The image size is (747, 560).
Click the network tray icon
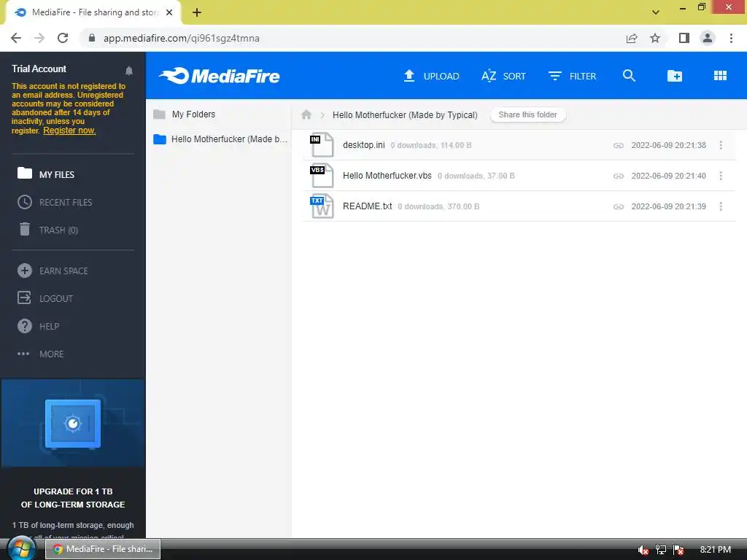(661, 550)
